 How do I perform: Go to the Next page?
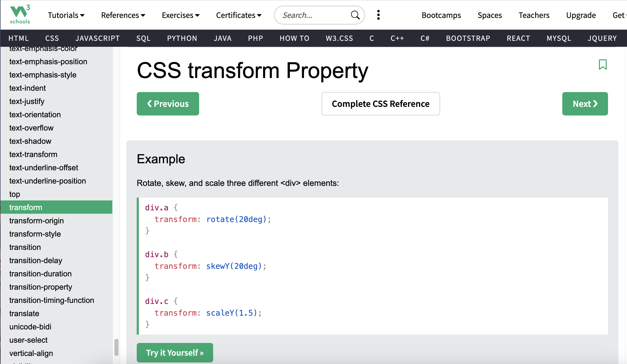click(x=585, y=104)
